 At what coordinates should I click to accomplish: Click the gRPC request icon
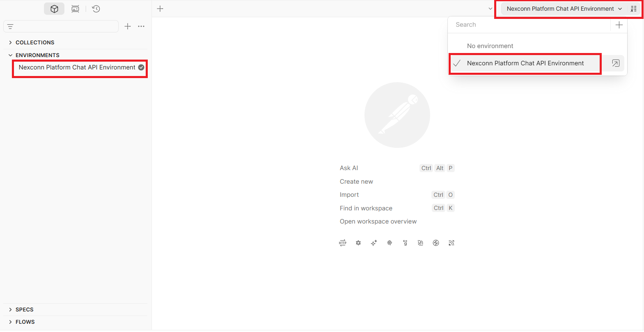[405, 243]
